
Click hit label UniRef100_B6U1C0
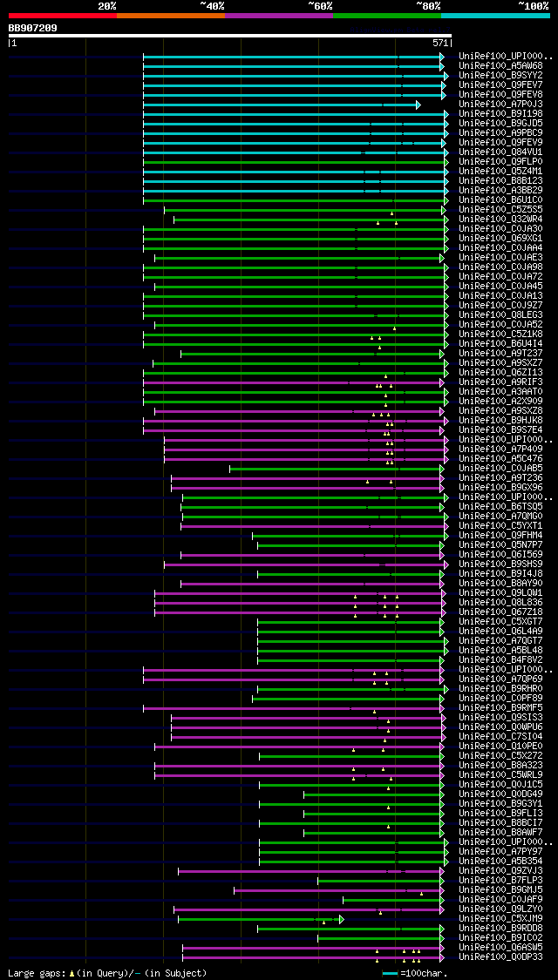[501, 200]
